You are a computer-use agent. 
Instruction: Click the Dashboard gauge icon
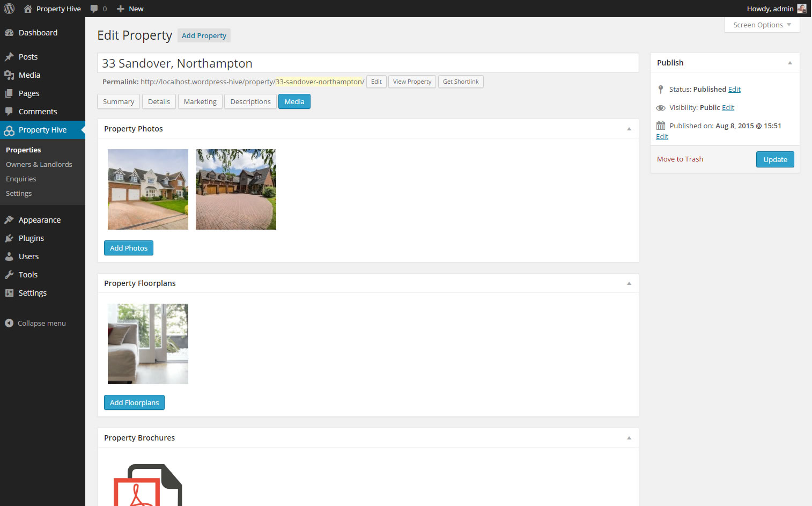coord(9,33)
